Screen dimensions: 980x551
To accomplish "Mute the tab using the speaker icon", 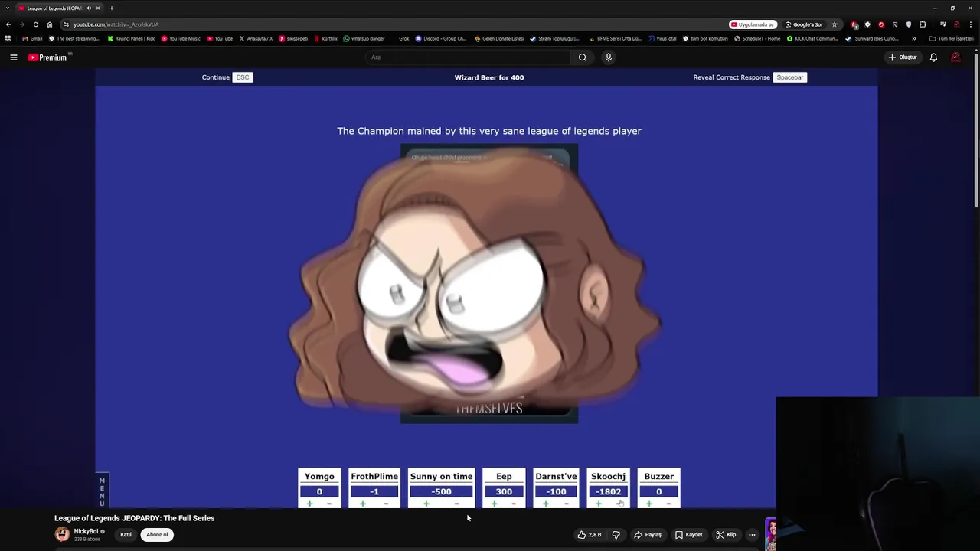I will [89, 8].
